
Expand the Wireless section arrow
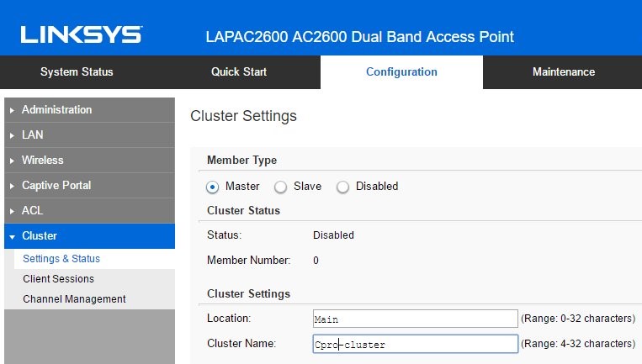pos(12,161)
